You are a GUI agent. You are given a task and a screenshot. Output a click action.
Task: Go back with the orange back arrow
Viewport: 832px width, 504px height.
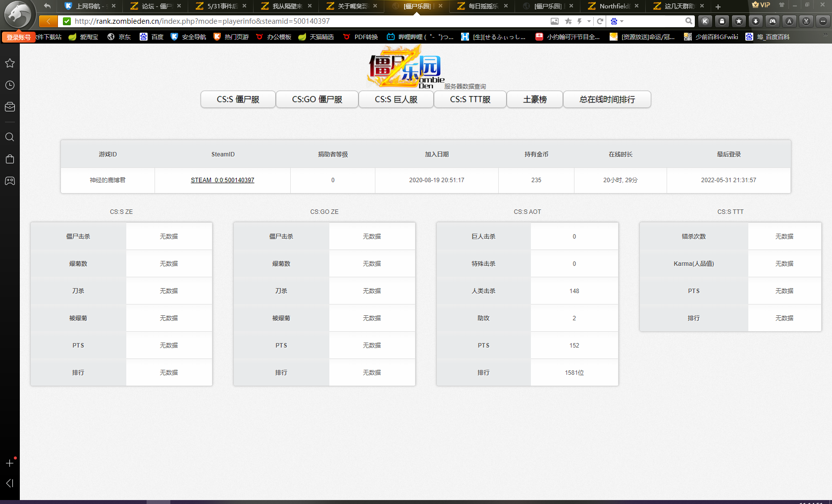click(x=48, y=21)
